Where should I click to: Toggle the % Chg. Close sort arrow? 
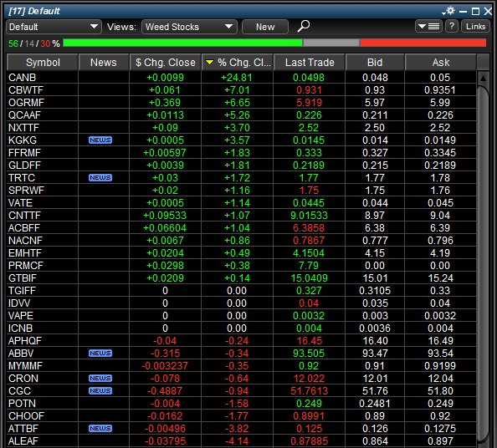click(209, 63)
